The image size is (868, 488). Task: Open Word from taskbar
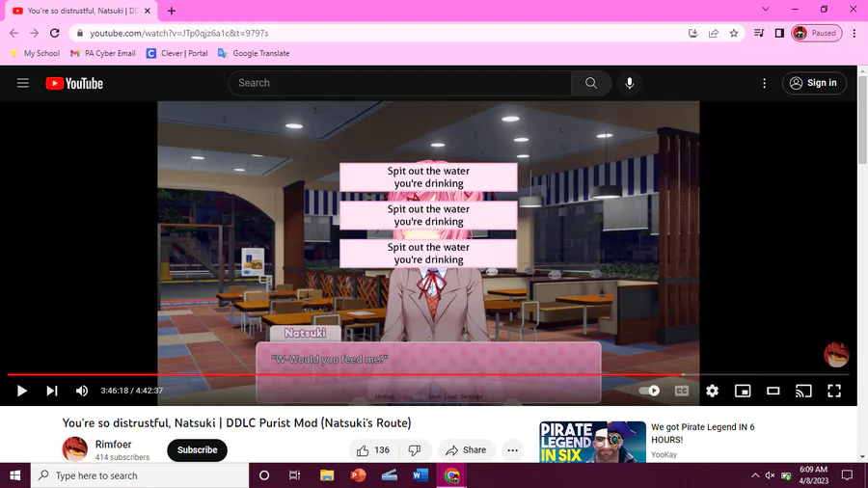point(420,475)
